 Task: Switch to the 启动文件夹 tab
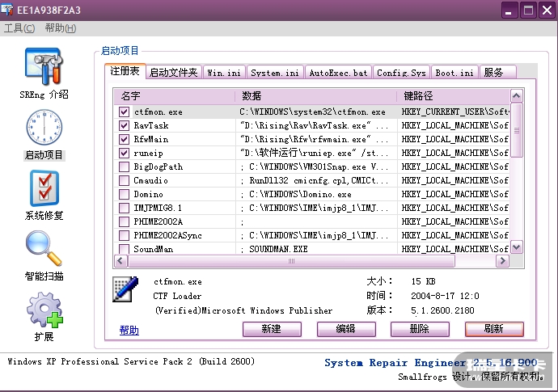[174, 73]
